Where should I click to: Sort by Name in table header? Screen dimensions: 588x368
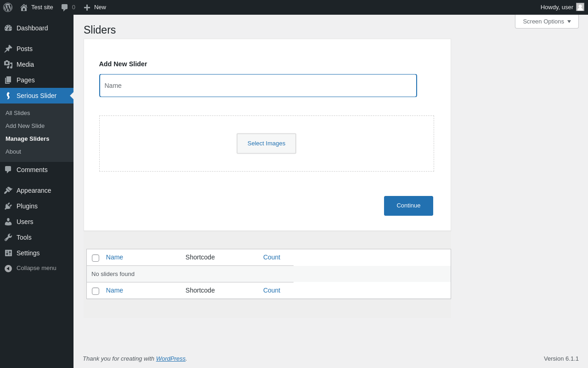pos(114,257)
